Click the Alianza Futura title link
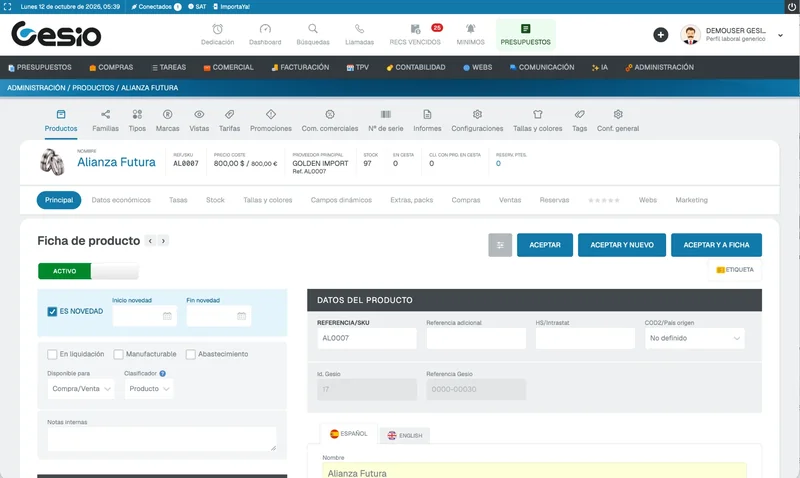This screenshot has width=800, height=478. pyautogui.click(x=116, y=162)
